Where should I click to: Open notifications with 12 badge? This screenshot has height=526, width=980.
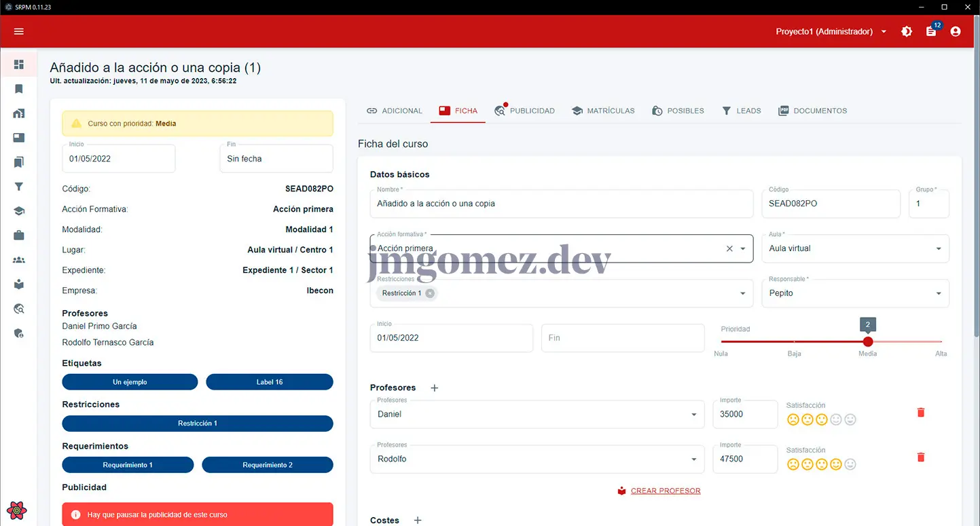coord(931,31)
